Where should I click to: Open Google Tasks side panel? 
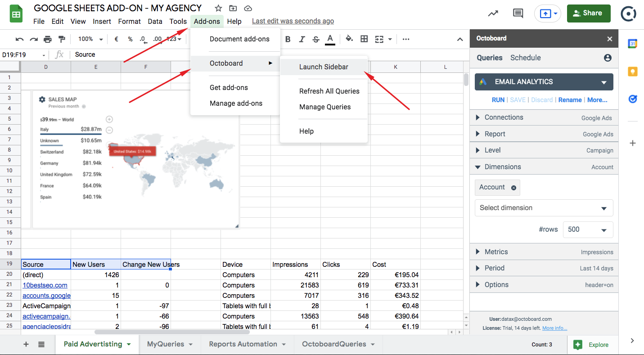tap(633, 99)
